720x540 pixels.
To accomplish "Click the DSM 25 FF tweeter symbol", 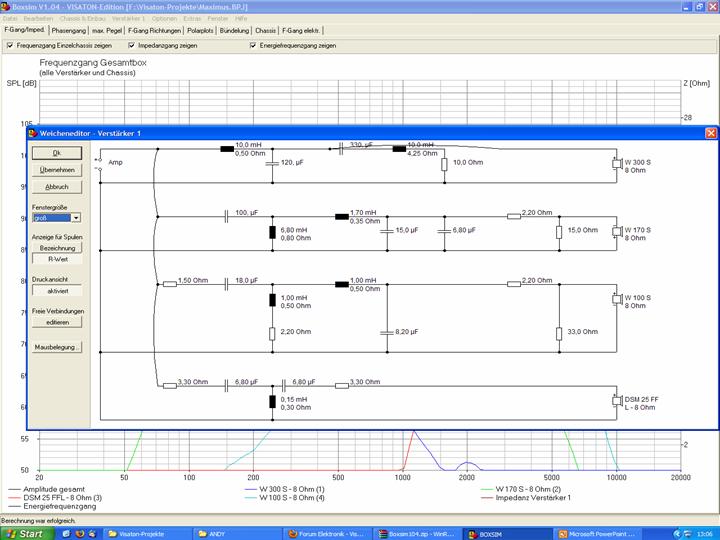I will [x=615, y=402].
